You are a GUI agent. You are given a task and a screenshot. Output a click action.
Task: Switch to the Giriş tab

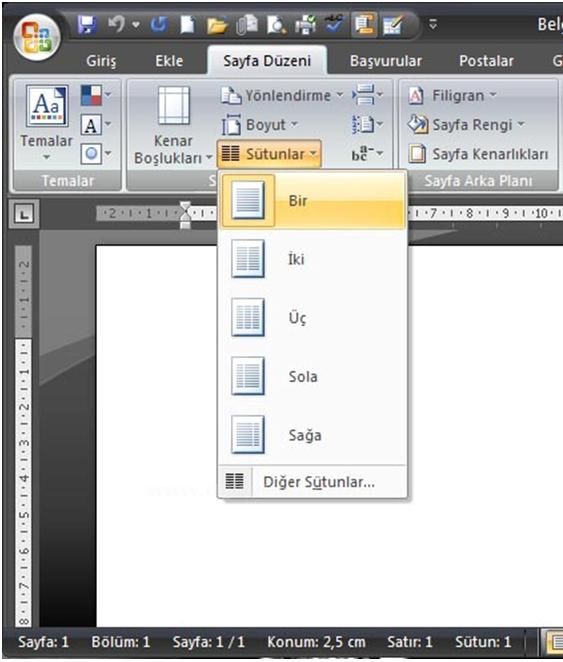coord(101,61)
